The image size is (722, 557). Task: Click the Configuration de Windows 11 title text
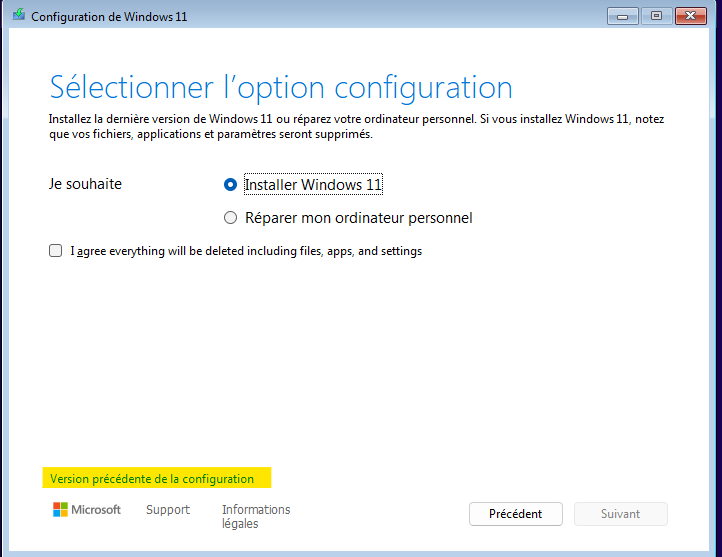click(x=109, y=17)
